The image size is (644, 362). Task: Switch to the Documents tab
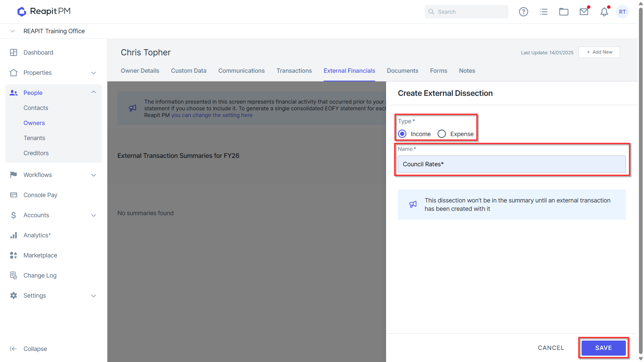(x=402, y=71)
